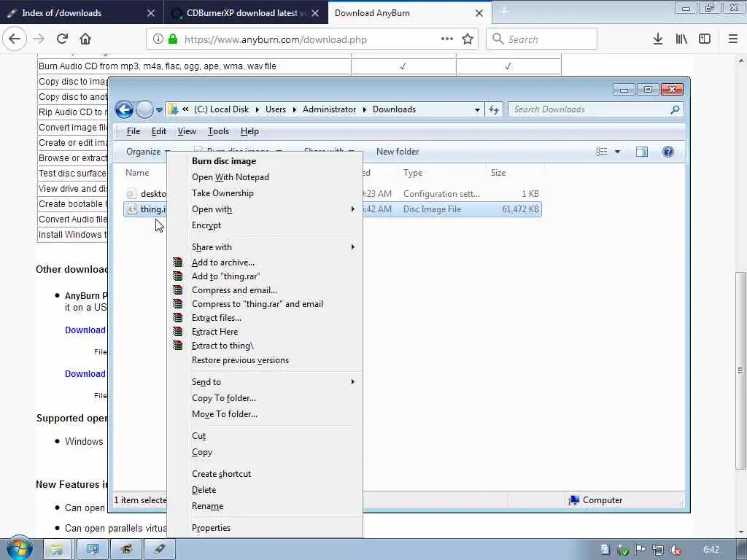Choose Delete from context menu
The image size is (747, 560).
(x=204, y=489)
